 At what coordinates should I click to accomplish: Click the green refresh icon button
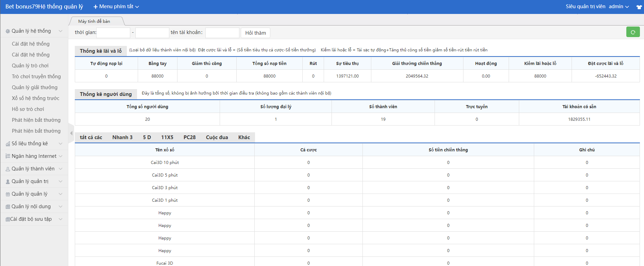(x=633, y=32)
